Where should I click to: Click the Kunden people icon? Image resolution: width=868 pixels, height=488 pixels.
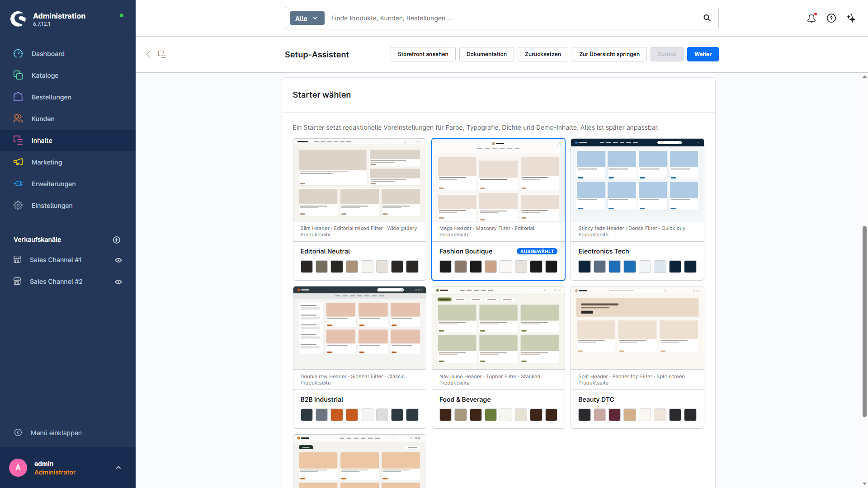point(18,119)
